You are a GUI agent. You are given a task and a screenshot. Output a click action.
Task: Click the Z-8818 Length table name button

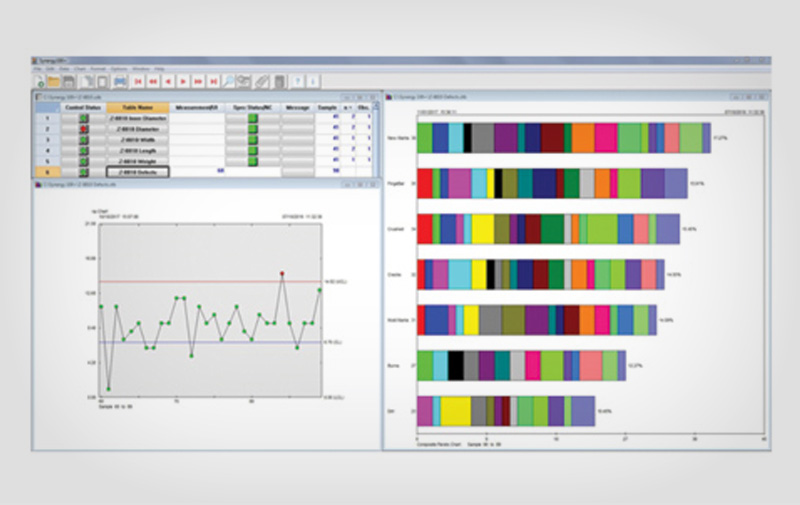(x=138, y=150)
